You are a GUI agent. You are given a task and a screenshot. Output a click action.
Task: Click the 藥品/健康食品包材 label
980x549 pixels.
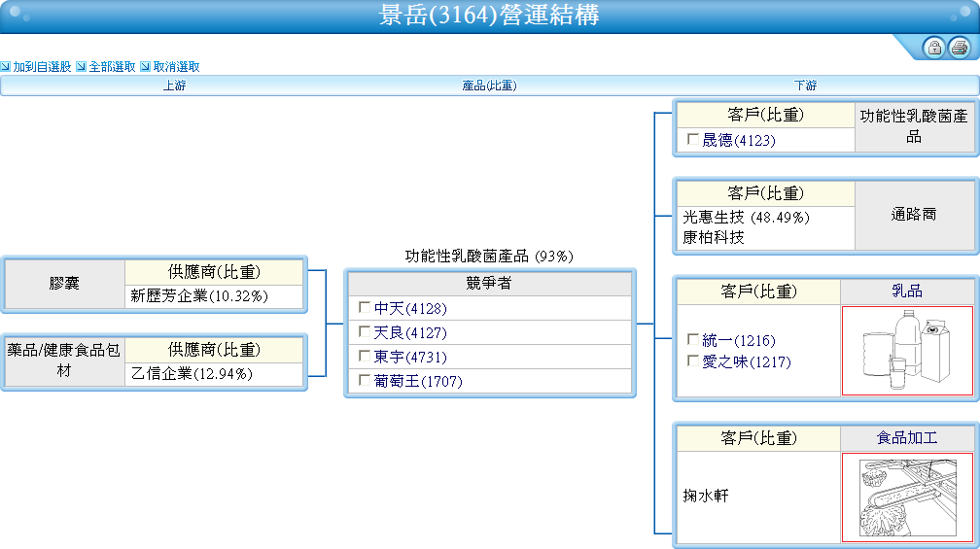pyautogui.click(x=64, y=360)
